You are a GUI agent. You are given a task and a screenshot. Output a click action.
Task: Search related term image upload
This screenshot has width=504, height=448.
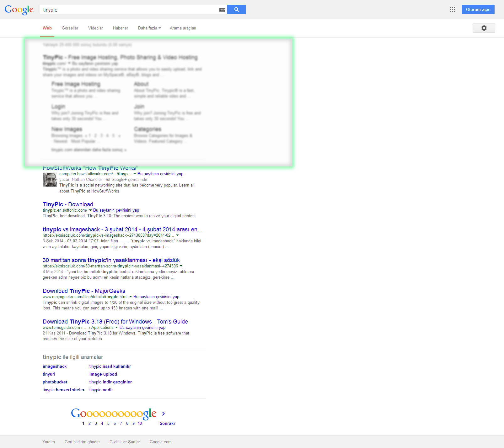click(x=103, y=374)
